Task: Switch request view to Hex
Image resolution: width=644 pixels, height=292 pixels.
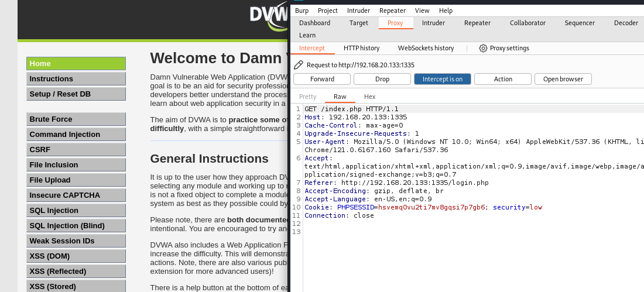Action: click(x=369, y=97)
